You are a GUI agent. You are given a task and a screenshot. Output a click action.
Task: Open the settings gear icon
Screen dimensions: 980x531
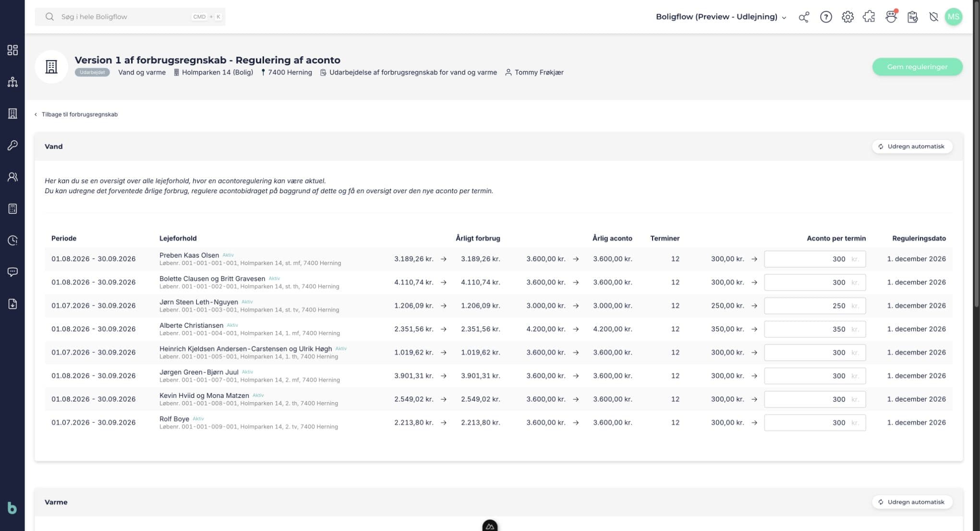click(847, 17)
